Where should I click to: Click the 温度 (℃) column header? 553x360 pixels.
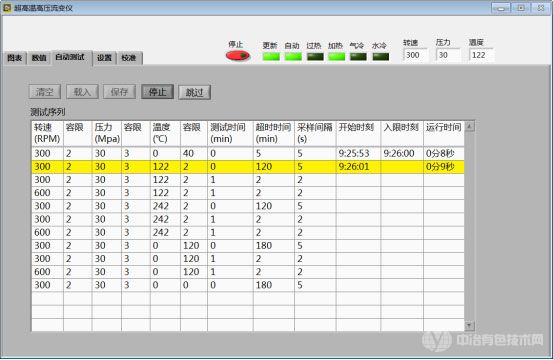click(165, 133)
